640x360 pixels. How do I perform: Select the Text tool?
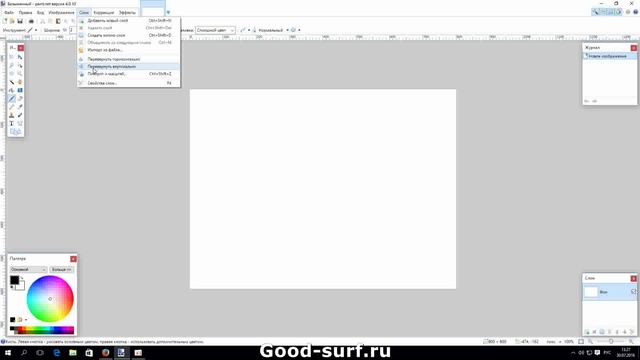(x=11, y=123)
